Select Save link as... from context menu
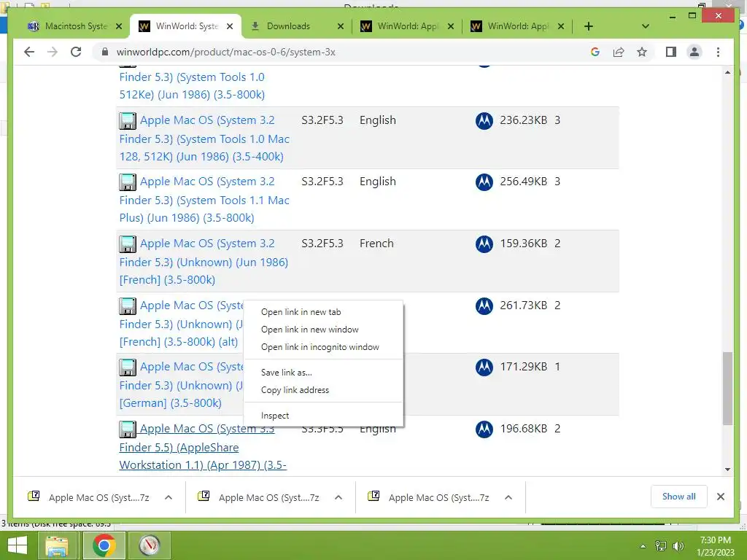The width and height of the screenshot is (747, 560). click(323, 373)
